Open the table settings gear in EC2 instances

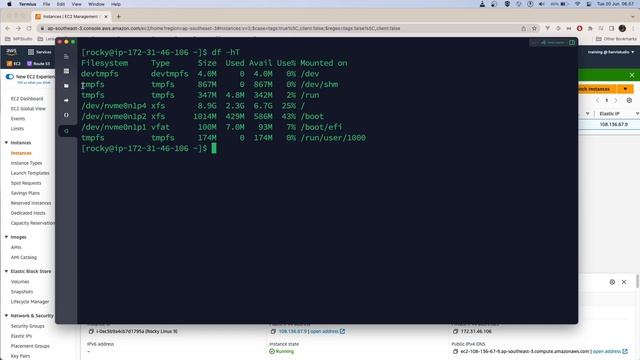tap(629, 100)
